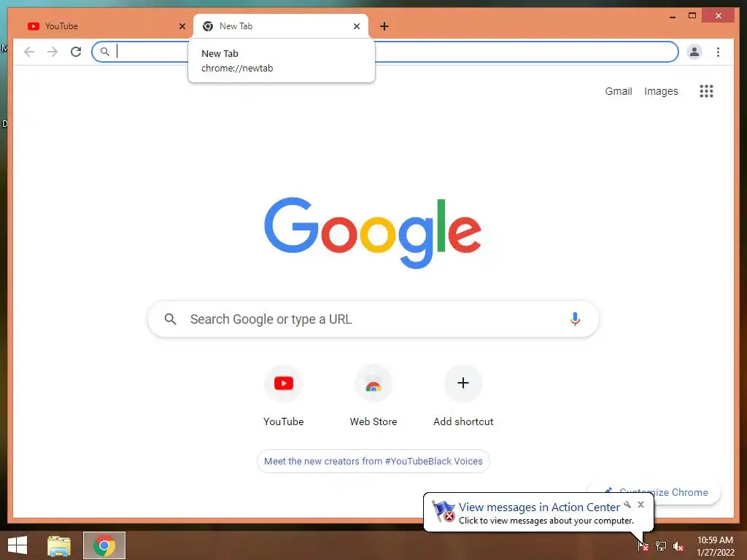Image resolution: width=747 pixels, height=560 pixels.
Task: Open the Images link
Action: 661,91
